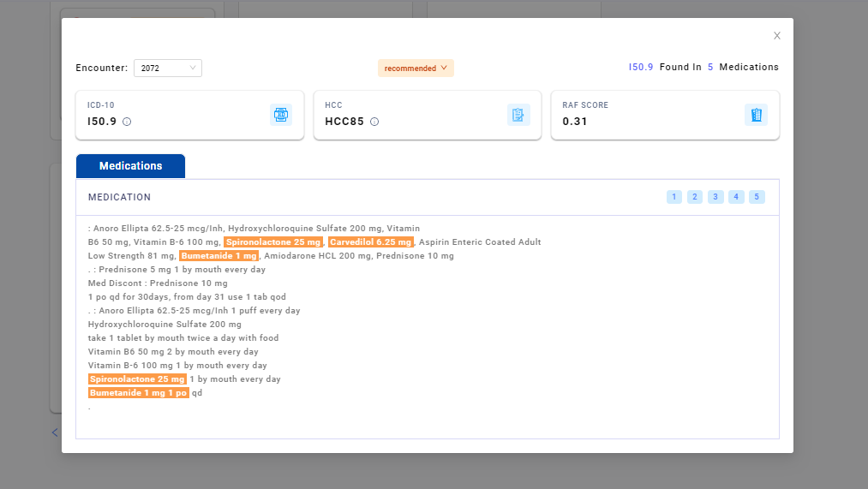This screenshot has height=489, width=868.
Task: Show info for HCC85
Action: click(374, 122)
